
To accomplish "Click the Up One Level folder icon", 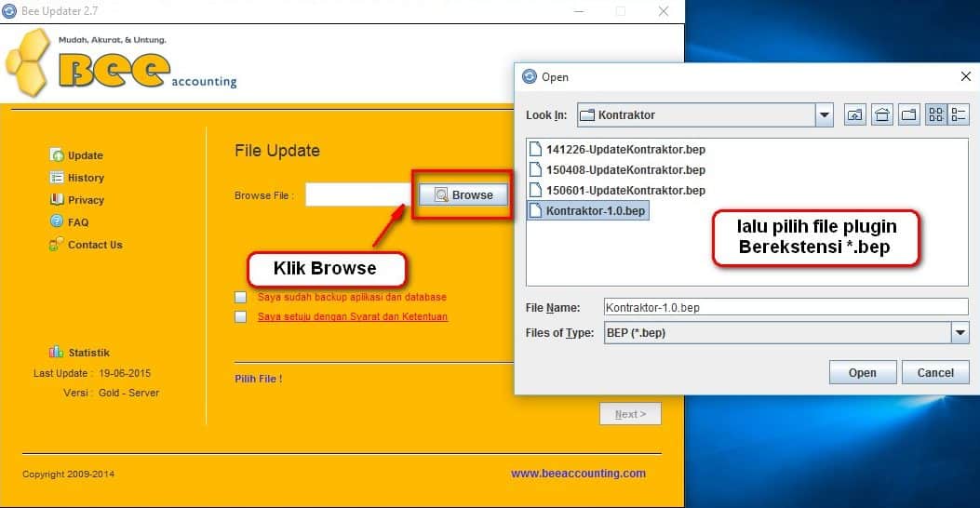I will coord(854,115).
